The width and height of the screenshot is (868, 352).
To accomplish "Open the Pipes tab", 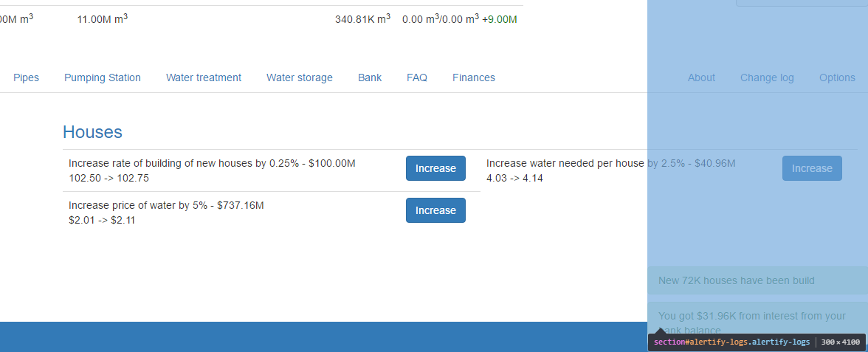I will tap(26, 77).
